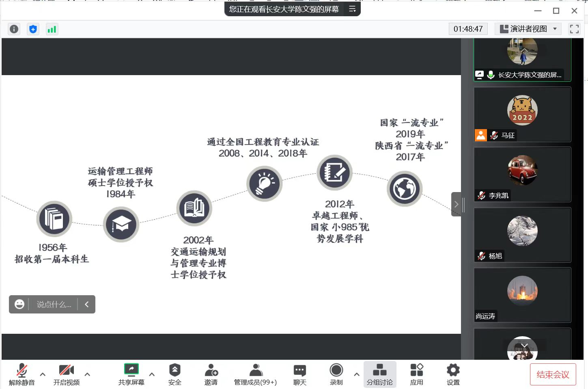This screenshot has height=389, width=588.
Task: Start recording with 录制 button
Action: click(x=336, y=374)
